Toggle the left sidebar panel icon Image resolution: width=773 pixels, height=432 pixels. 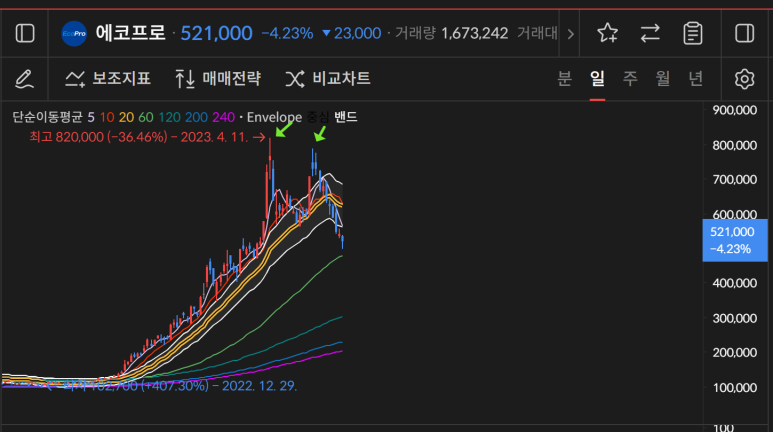(x=25, y=34)
